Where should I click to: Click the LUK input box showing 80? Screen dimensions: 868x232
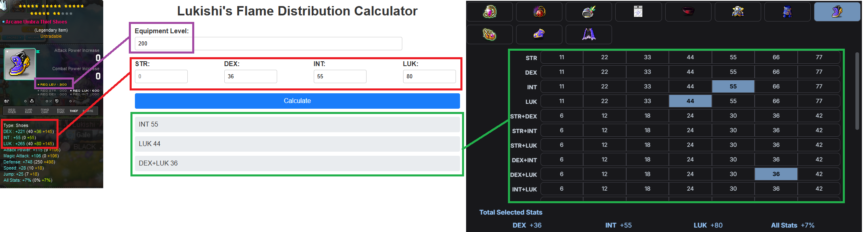[x=429, y=76]
